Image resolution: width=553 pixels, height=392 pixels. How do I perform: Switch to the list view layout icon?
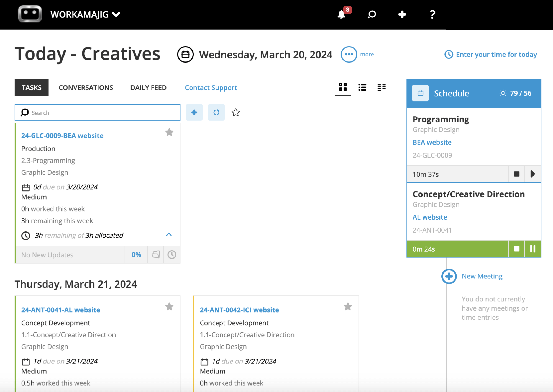point(362,87)
